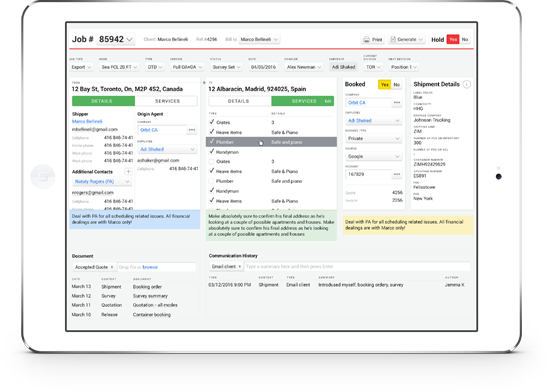Uncheck the checked Crates service checkbox
The height and width of the screenshot is (391, 547).
[x=211, y=122]
